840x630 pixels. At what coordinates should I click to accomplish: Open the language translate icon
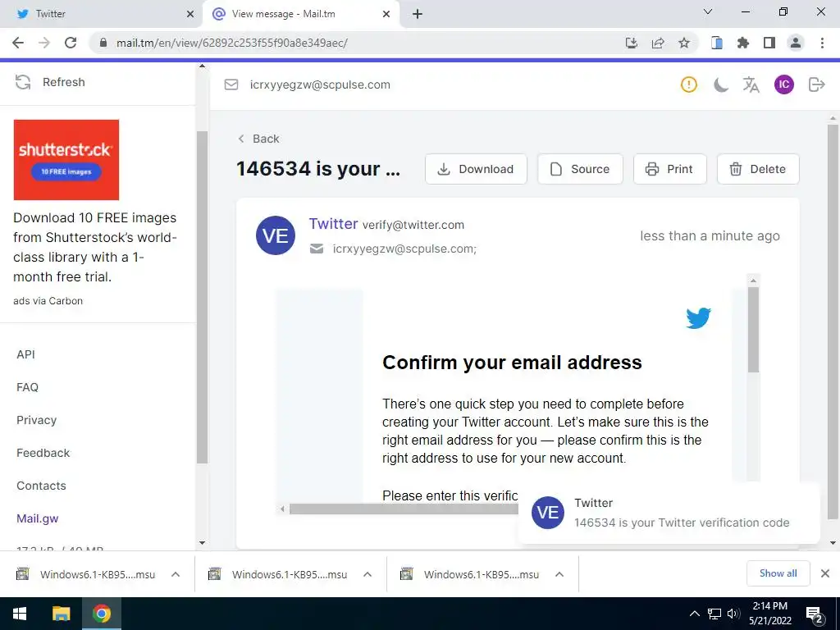point(751,84)
